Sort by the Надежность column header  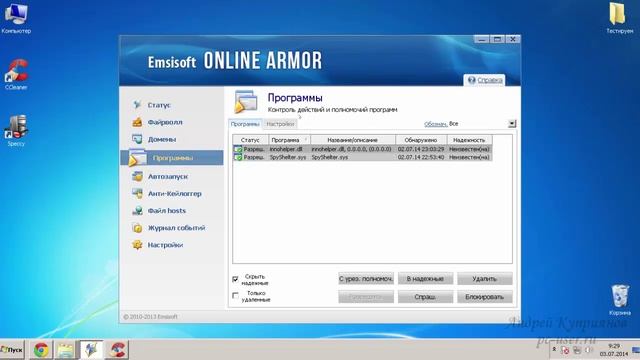(469, 140)
